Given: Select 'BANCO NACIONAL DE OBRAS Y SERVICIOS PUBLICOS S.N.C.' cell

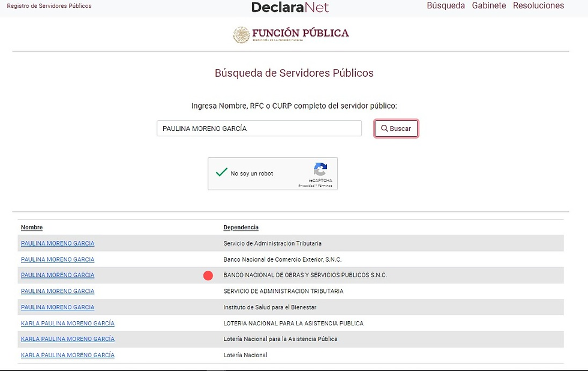Looking at the screenshot, I should [x=305, y=275].
